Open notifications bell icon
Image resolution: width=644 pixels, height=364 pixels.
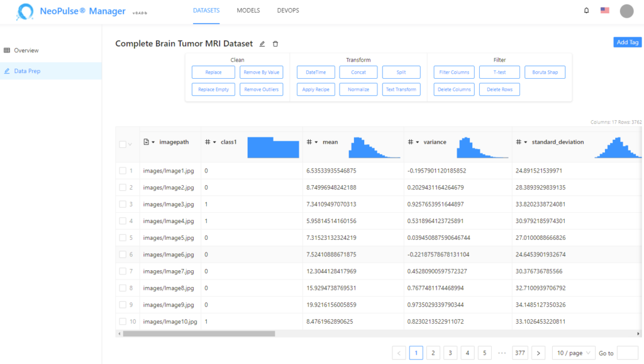click(587, 11)
